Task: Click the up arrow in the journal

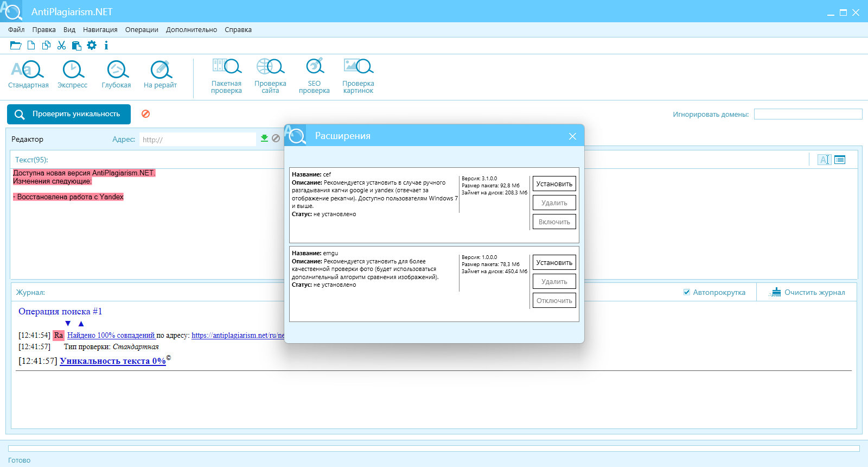Action: (81, 324)
